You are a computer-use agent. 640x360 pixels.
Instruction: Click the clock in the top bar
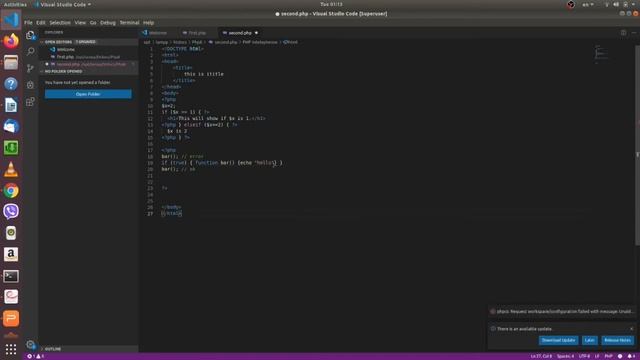click(331, 4)
